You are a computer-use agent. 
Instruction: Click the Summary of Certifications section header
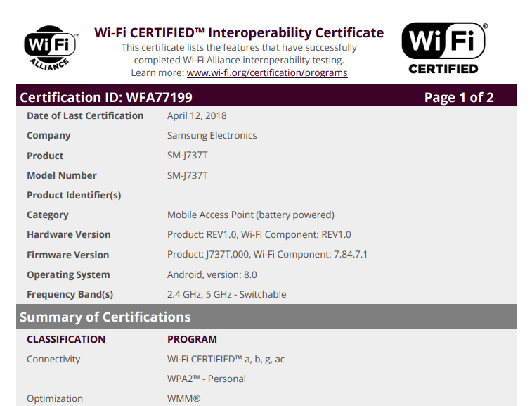[105, 317]
